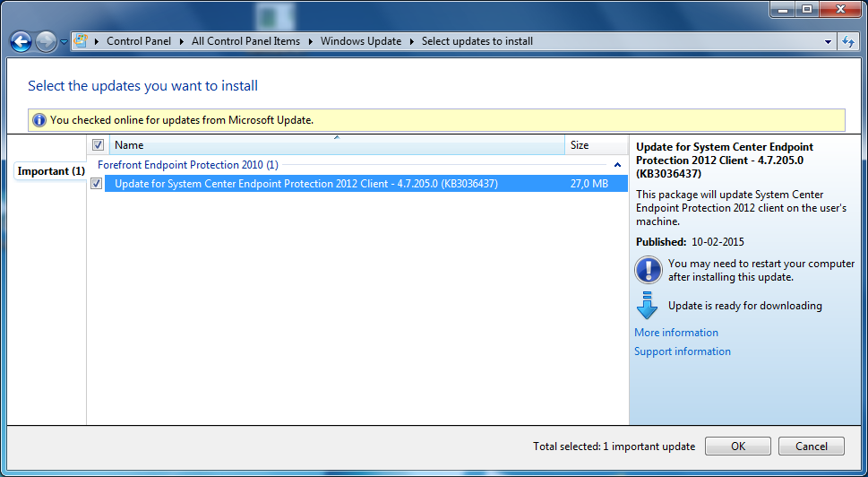This screenshot has height=477, width=868.
Task: Click the restart warning exclamation icon
Action: point(648,271)
